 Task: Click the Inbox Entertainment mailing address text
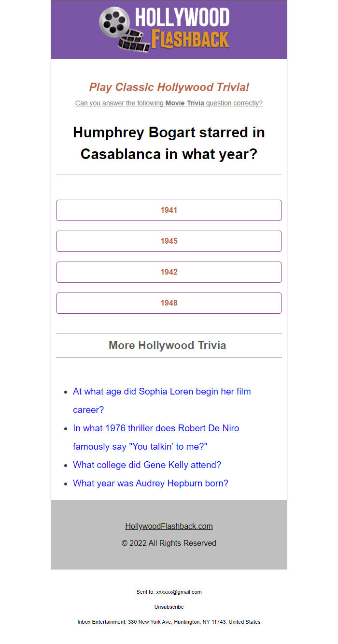169,622
